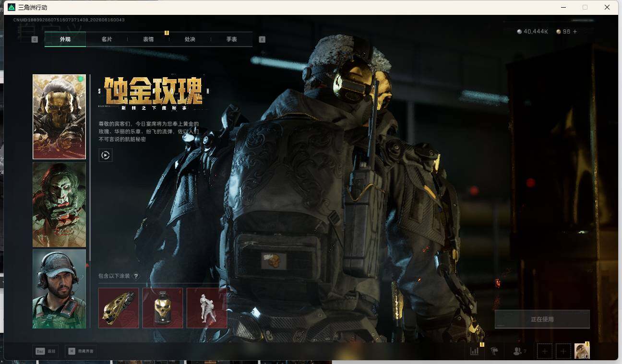
Task: Select the green clown mask skin thumbnail
Action: 59,204
